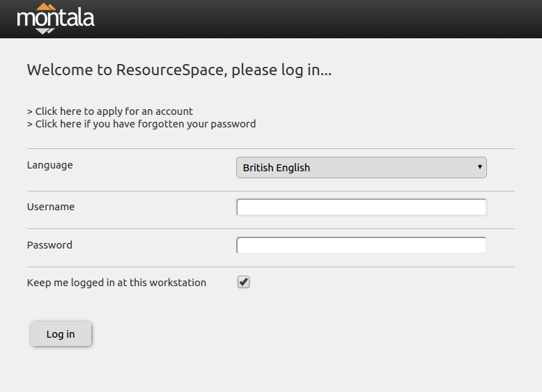Viewport: 542px width, 392px height.
Task: Click the Language label
Action: (x=49, y=166)
